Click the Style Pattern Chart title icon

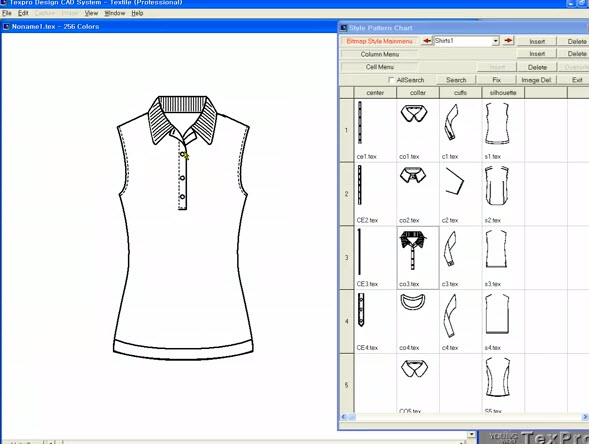coord(343,28)
